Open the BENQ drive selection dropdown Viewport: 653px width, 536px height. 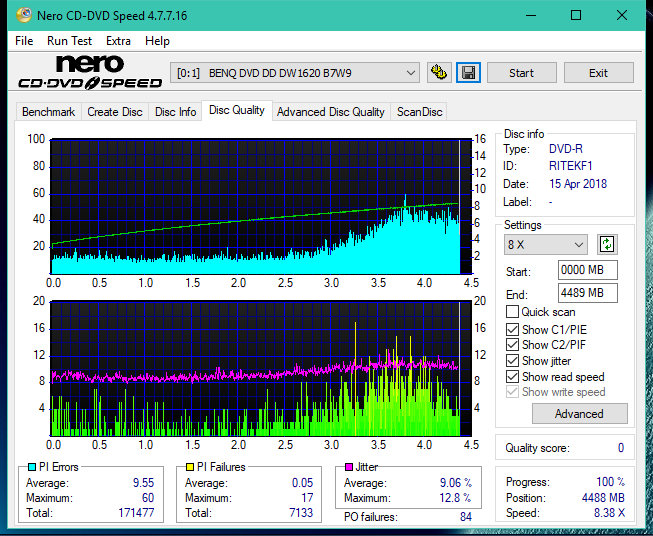[295, 73]
